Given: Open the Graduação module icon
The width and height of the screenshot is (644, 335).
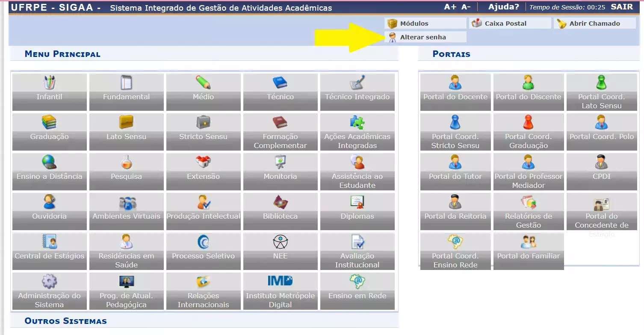Looking at the screenshot, I should coord(49,123).
